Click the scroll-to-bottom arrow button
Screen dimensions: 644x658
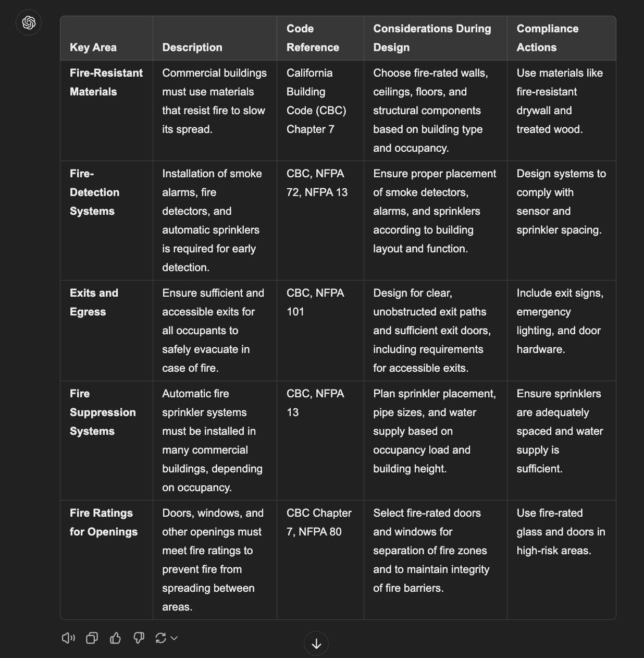click(x=316, y=644)
